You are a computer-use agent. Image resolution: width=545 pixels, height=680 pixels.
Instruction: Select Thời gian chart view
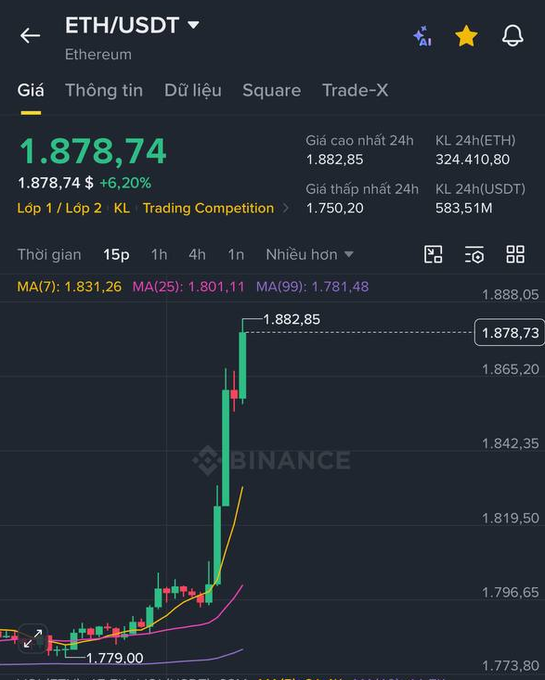49,255
